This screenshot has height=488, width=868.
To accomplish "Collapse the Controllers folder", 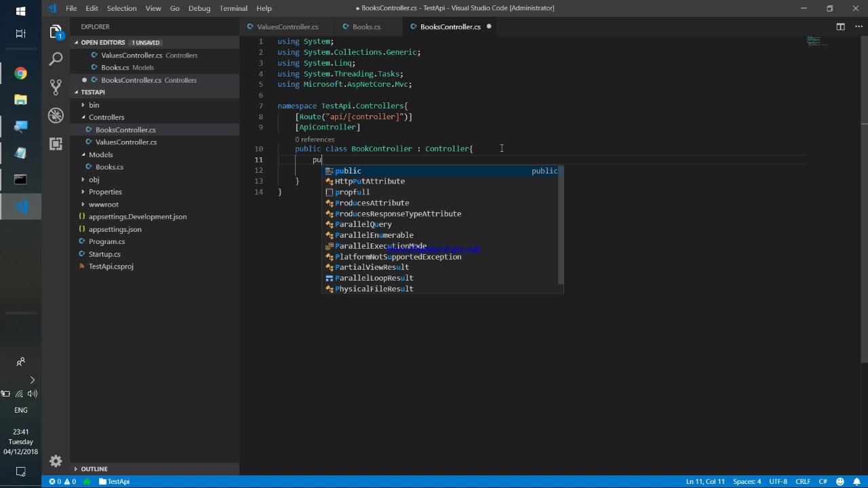I will (x=106, y=117).
